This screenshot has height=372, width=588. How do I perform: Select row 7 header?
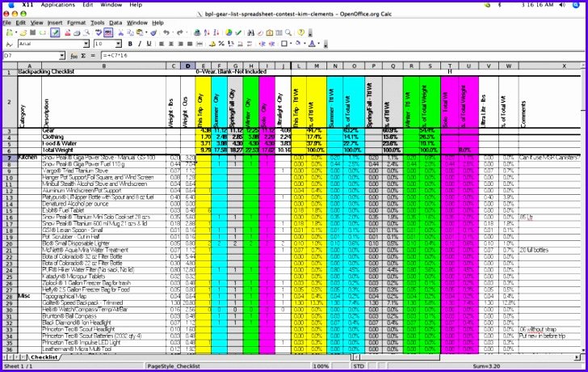10,158
